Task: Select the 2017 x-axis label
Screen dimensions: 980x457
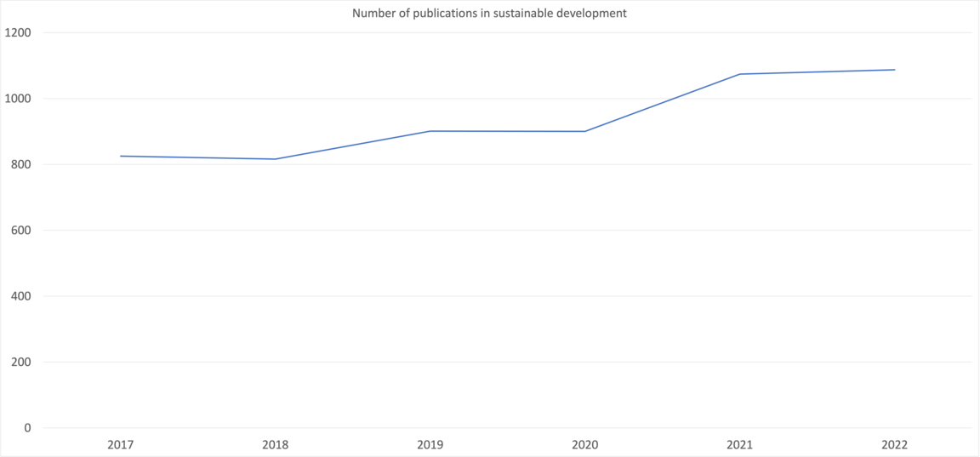Action: [x=120, y=445]
